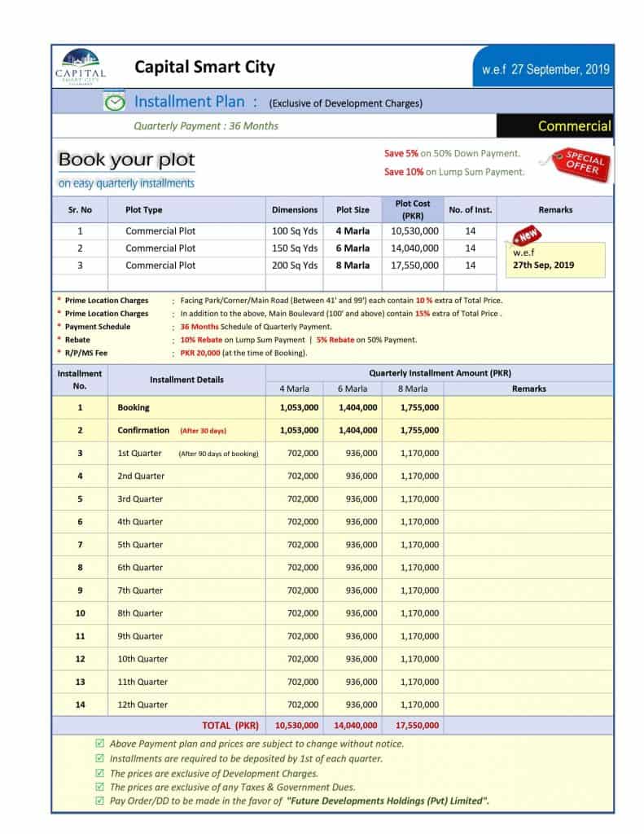Click 'Quarterly Installment Amount (PKR)' header
Image resolution: width=644 pixels, height=834 pixels.
point(440,373)
